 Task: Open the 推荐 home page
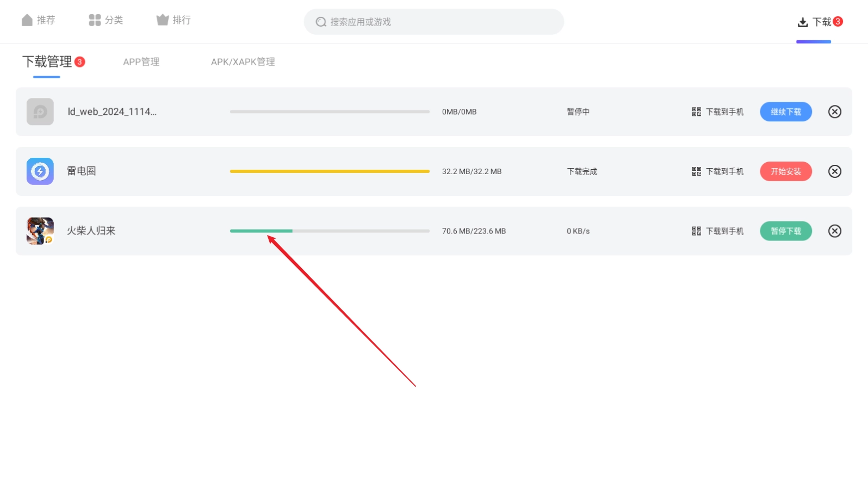(x=39, y=20)
